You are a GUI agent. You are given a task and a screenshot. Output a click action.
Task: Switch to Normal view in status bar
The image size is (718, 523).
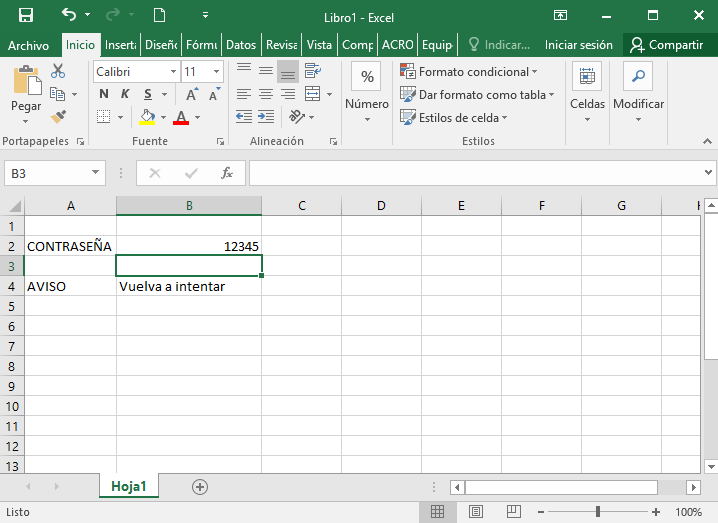(x=437, y=512)
